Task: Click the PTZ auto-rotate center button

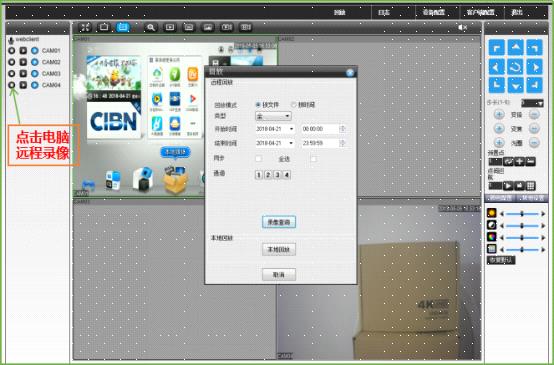Action: click(515, 66)
